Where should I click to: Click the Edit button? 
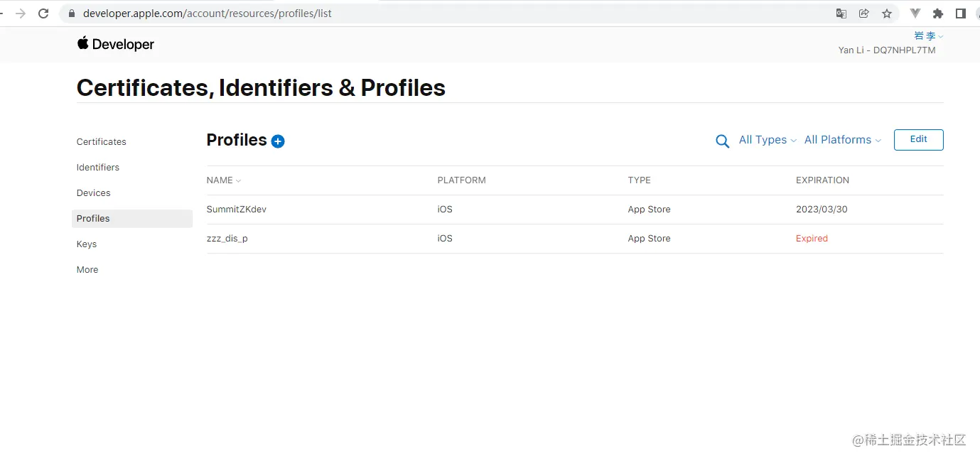(918, 140)
